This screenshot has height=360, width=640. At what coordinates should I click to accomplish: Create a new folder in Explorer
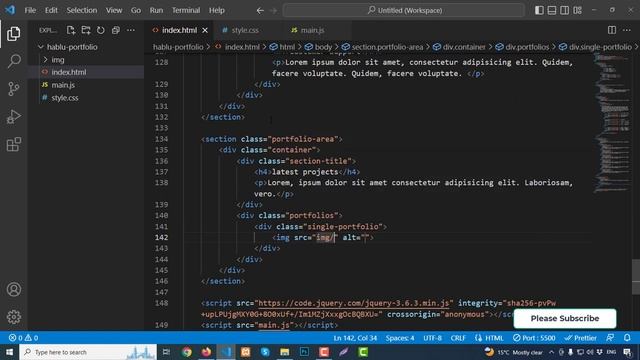(86, 30)
